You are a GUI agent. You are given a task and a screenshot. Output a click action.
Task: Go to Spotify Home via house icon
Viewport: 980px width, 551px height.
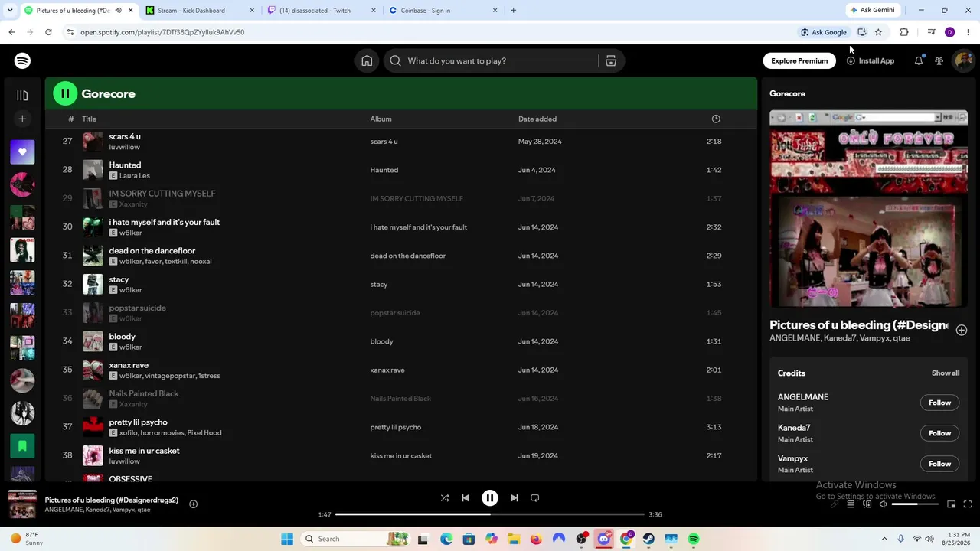367,60
